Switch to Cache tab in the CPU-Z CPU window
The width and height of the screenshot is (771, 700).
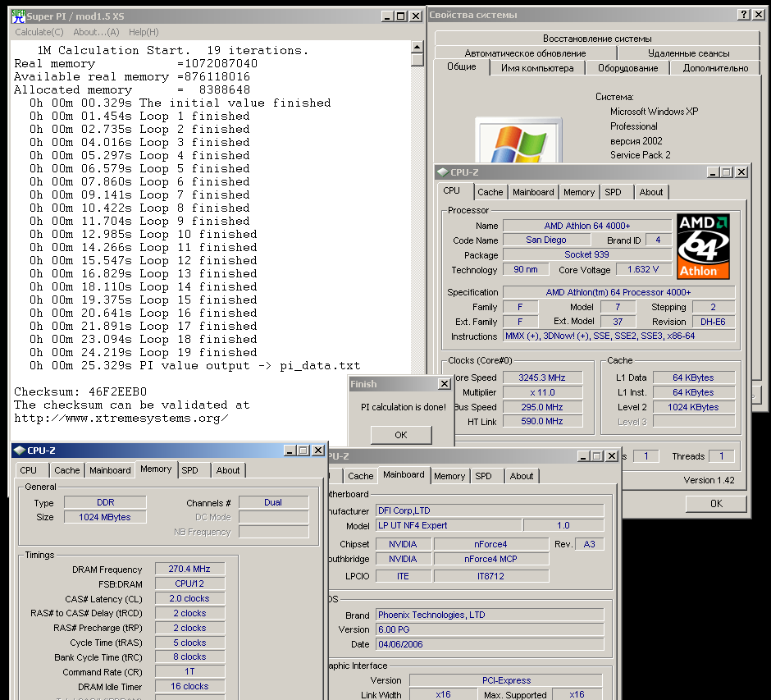[490, 192]
